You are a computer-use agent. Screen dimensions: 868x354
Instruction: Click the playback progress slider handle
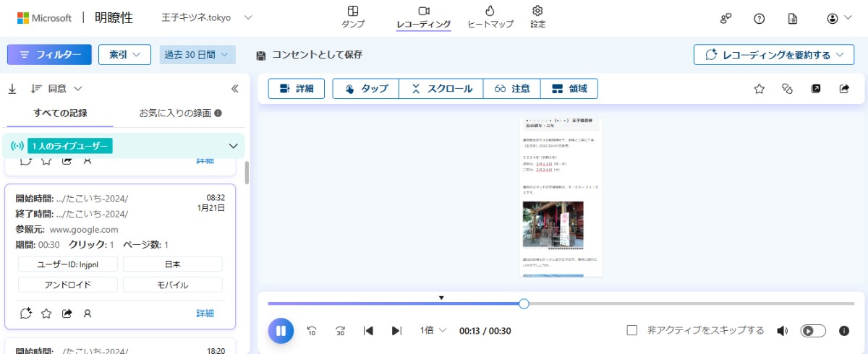524,303
